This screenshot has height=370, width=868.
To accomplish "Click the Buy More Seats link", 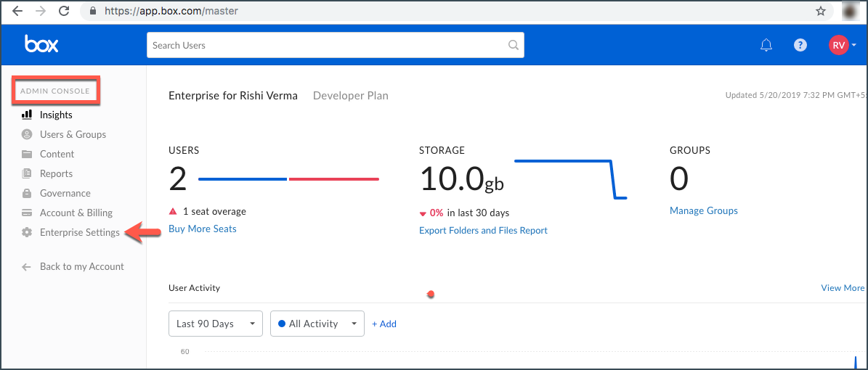I will click(x=203, y=229).
